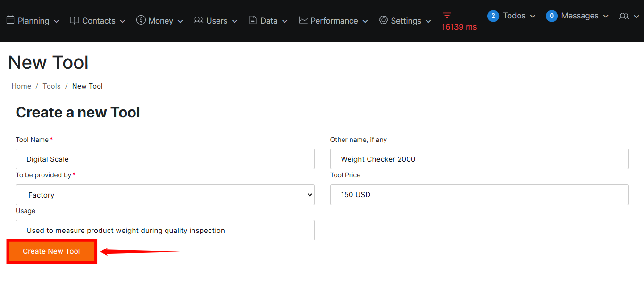Click the red filter icon above 16139 ms
This screenshot has height=290, width=644.
pos(447,15)
